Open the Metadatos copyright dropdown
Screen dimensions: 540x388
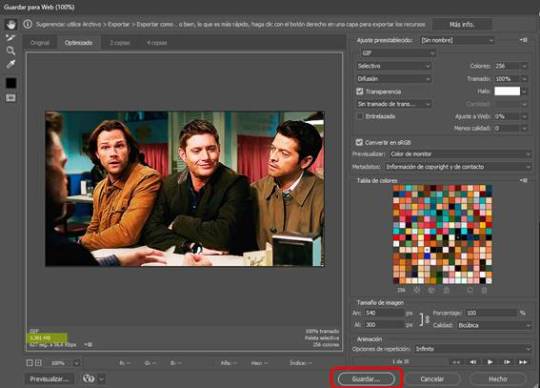(458, 167)
